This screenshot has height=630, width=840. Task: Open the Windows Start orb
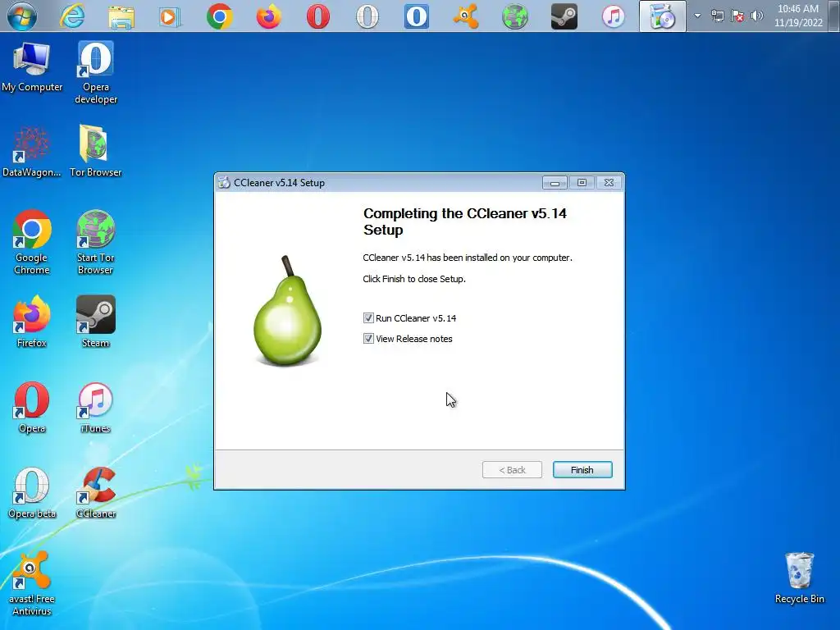tap(22, 16)
